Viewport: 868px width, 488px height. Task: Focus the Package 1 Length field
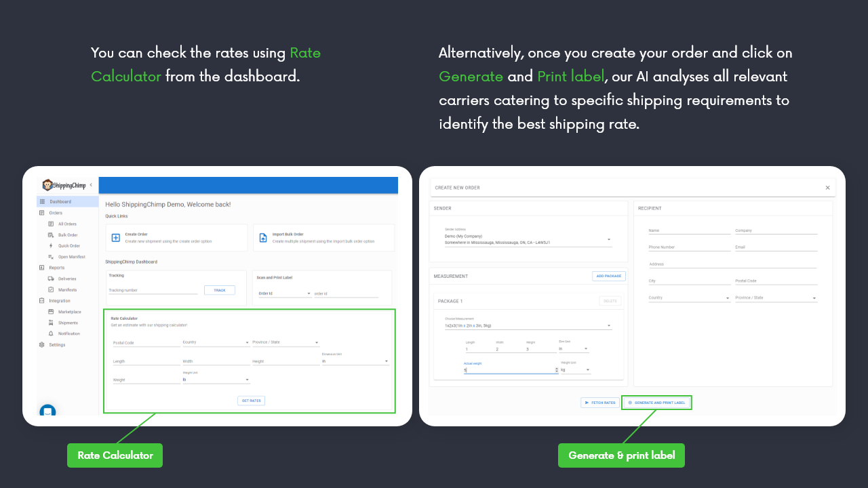tap(479, 348)
